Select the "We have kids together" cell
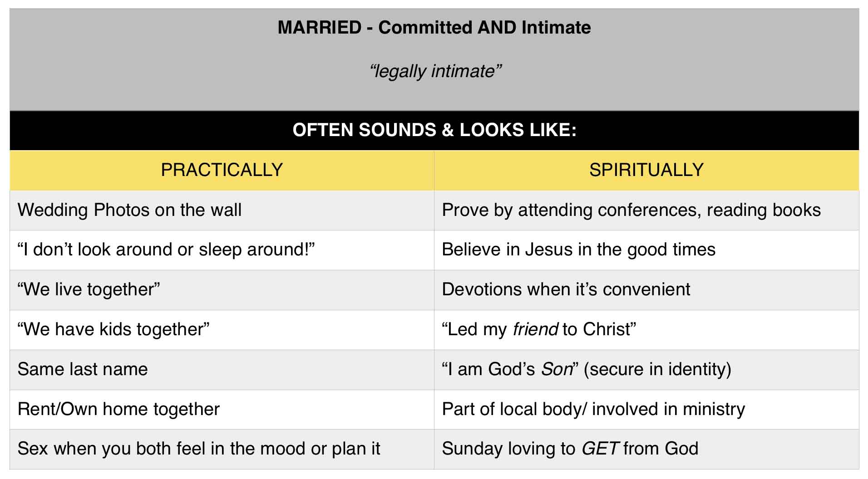This screenshot has height=479, width=868. (x=222, y=330)
